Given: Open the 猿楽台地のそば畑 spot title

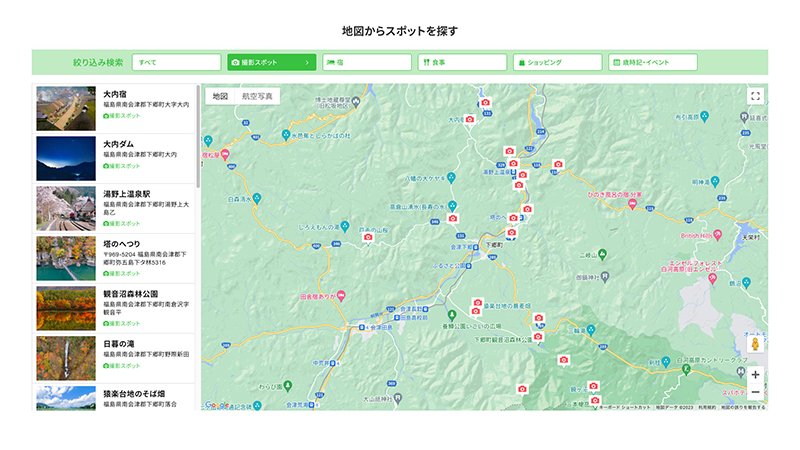Looking at the screenshot, I should pyautogui.click(x=134, y=394).
